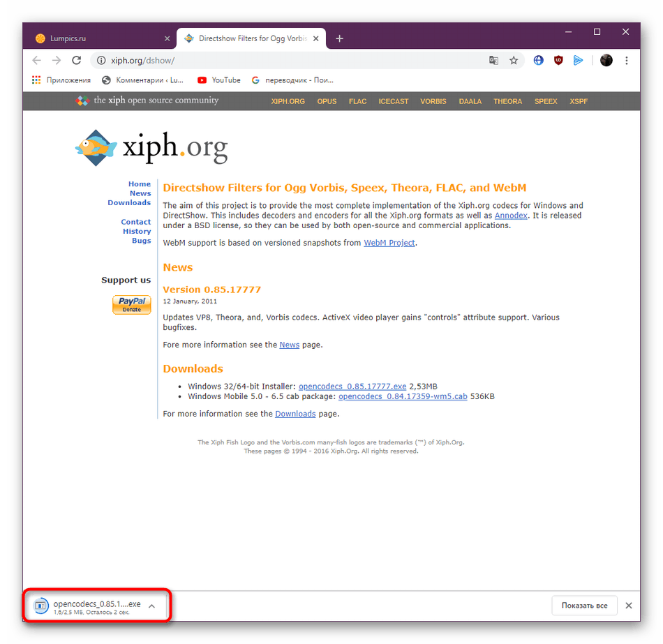Image resolution: width=663 pixels, height=644 pixels.
Task: Open FLAC in the top navigation
Action: (357, 101)
